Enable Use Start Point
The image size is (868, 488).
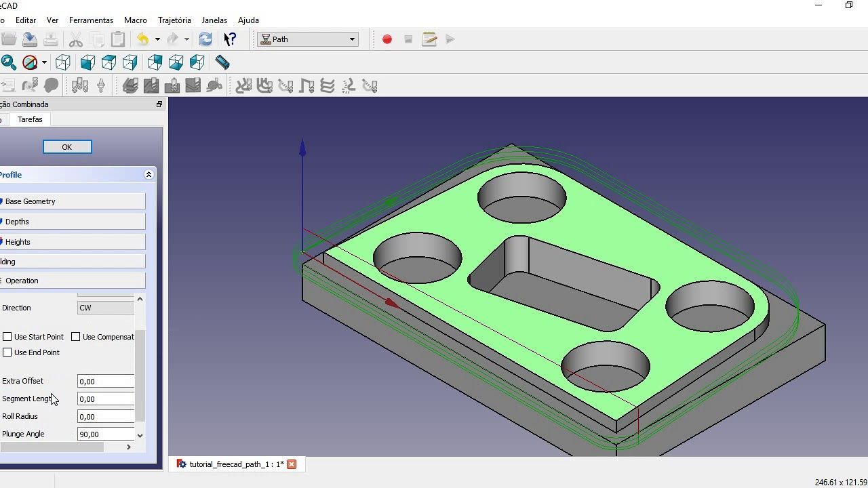click(x=7, y=336)
